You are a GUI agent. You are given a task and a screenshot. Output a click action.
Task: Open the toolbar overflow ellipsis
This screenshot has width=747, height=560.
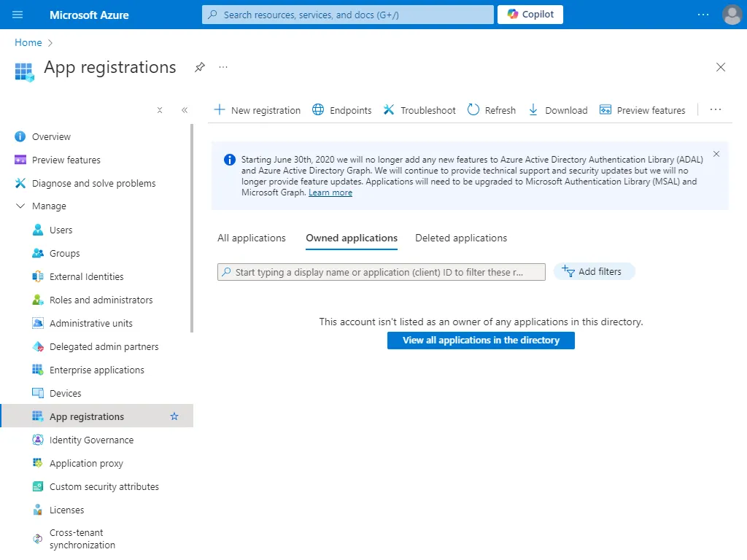[x=715, y=110]
